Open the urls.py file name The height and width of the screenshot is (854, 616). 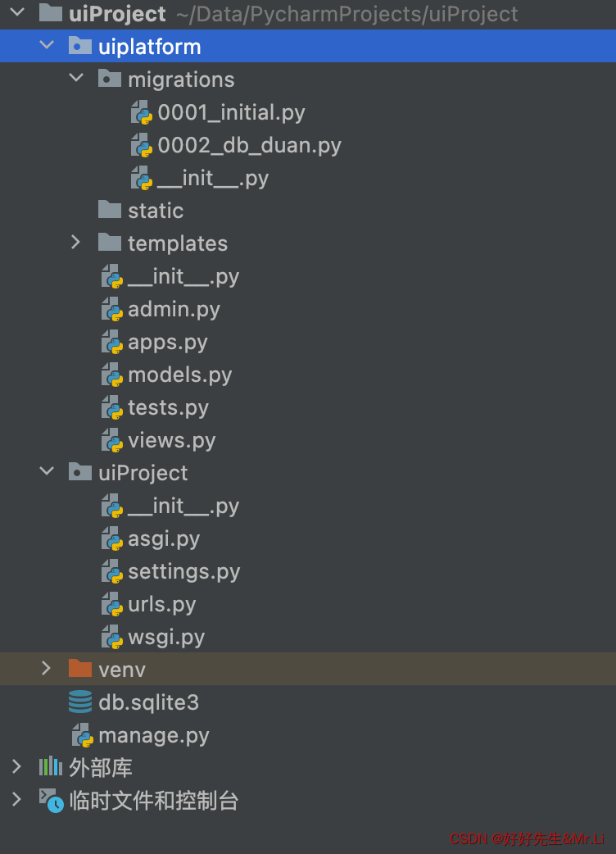(x=162, y=605)
